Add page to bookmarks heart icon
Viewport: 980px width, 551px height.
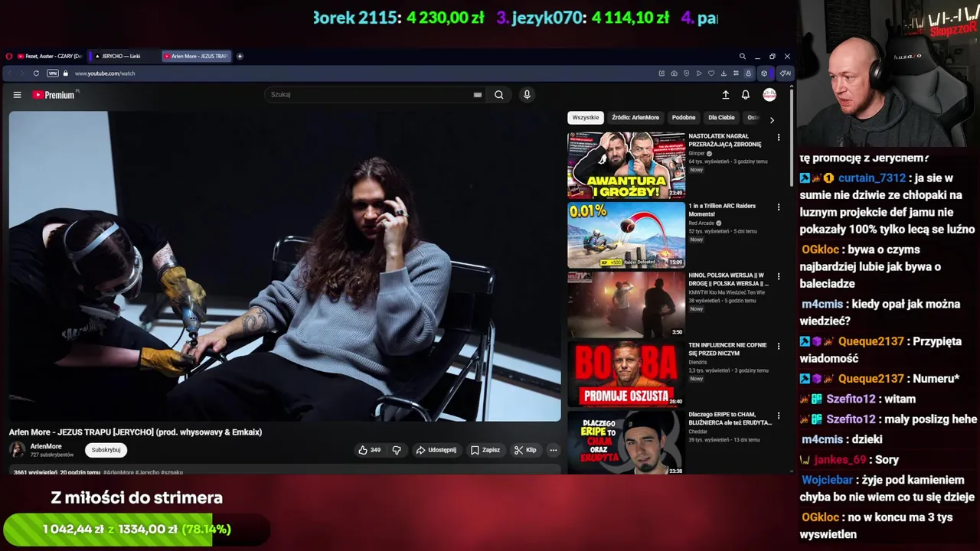(x=711, y=73)
